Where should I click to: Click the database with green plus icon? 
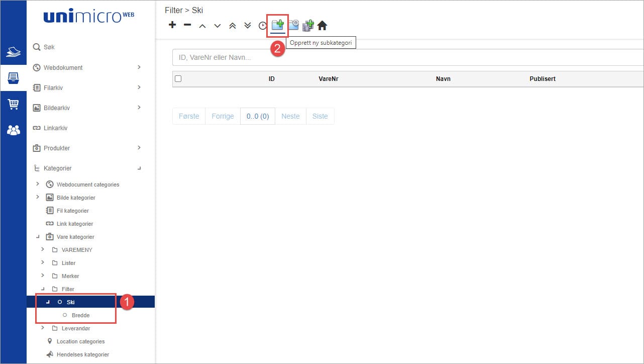(x=308, y=25)
